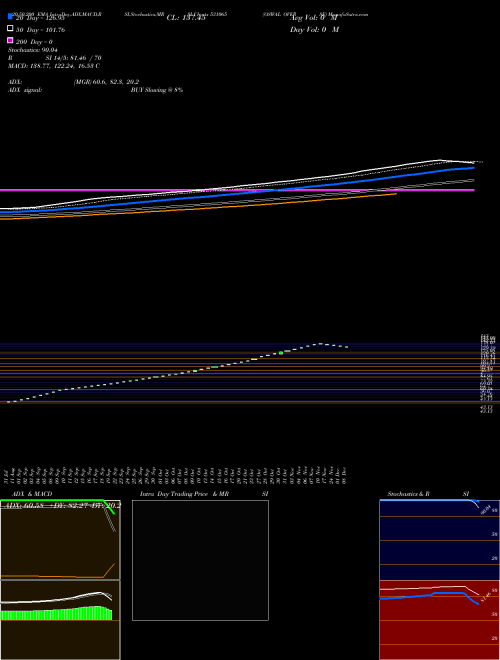The width and height of the screenshot is (500, 660).
Task: Click the red RSI chart panel
Action: coord(439,620)
